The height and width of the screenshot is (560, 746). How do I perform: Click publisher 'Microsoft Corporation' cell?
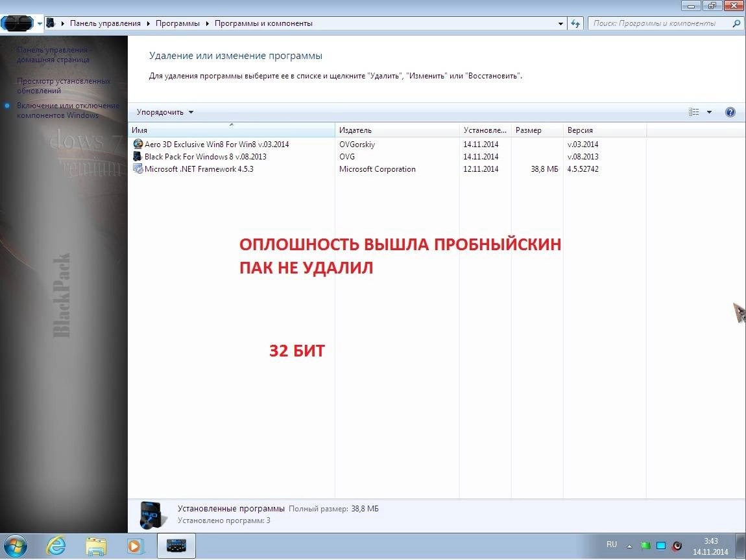[378, 169]
